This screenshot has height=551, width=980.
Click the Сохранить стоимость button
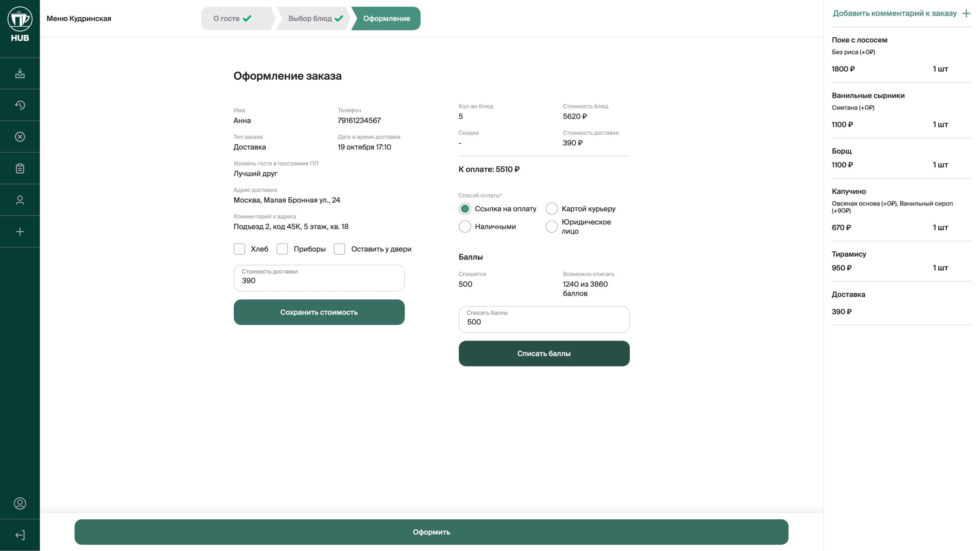[319, 312]
